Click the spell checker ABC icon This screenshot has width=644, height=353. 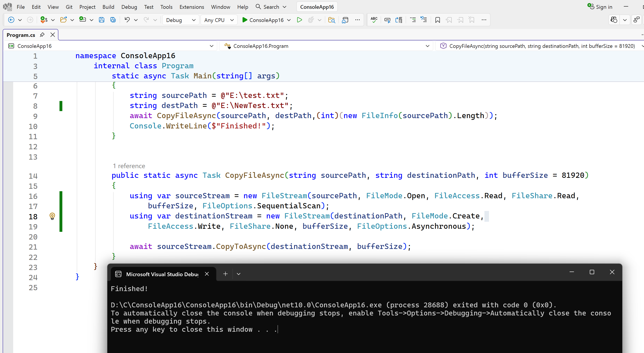click(374, 20)
